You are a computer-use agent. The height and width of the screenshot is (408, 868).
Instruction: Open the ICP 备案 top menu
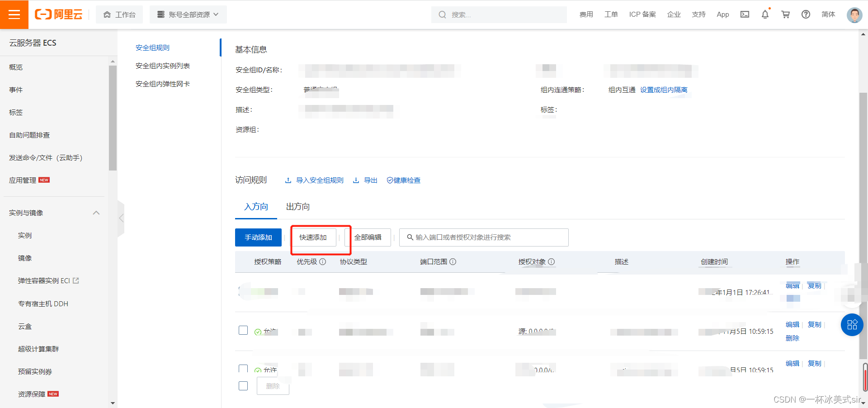642,14
